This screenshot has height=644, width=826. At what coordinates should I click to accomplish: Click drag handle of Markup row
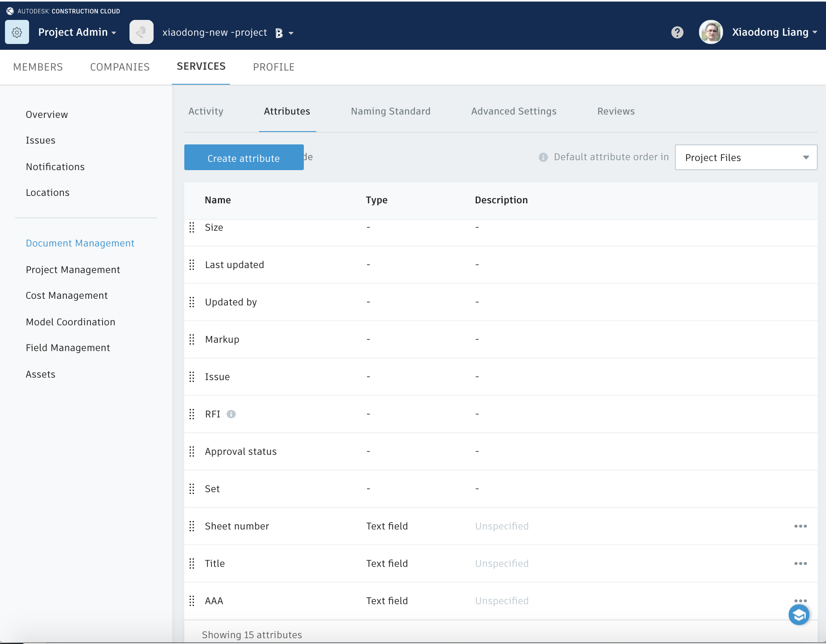point(192,339)
